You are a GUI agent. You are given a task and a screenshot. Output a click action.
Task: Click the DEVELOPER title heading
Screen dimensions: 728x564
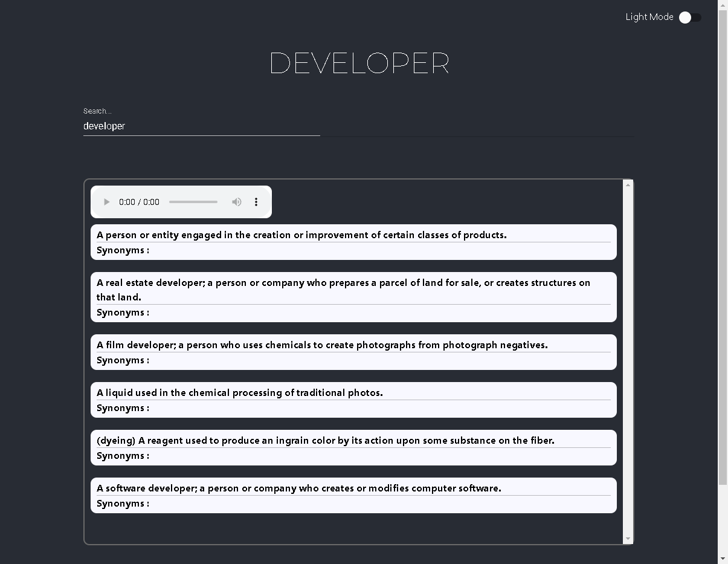(x=359, y=63)
